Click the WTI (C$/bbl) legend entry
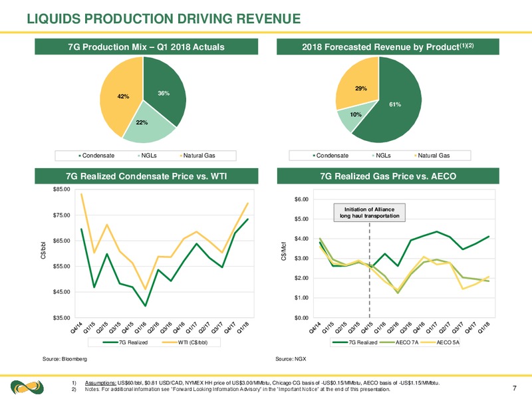 pyautogui.click(x=185, y=342)
